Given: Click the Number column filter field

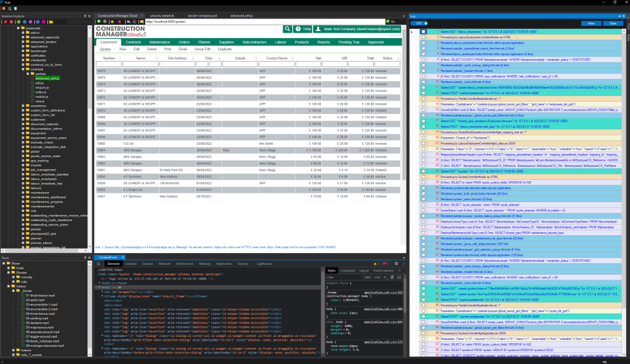Looking at the screenshot, I should 109,64.
